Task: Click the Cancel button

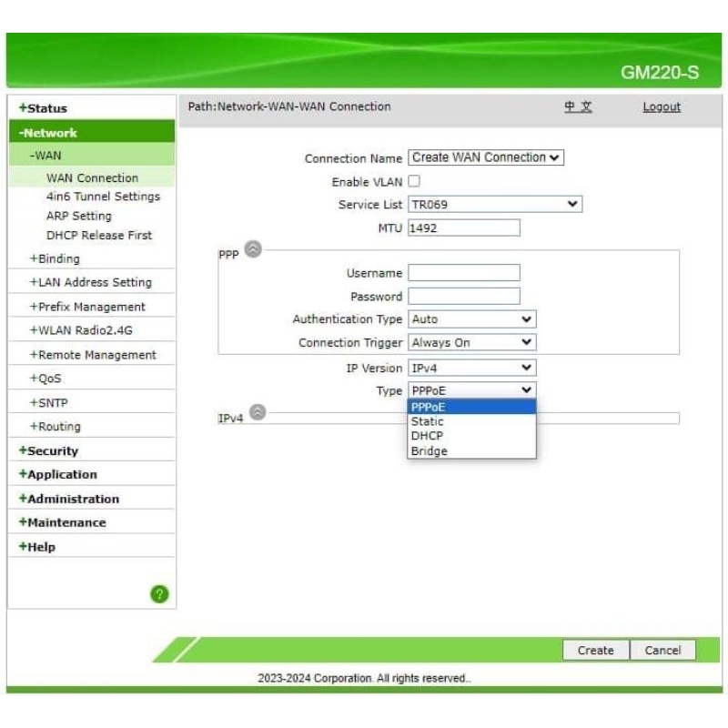Action: click(662, 651)
